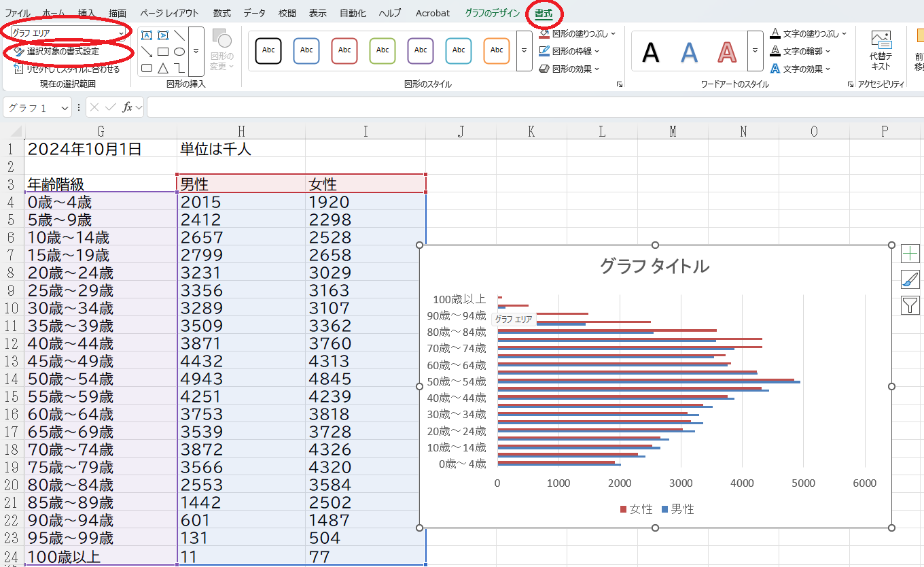Screen dimensions: 924x567
Task: Select the 年齢階級 header cell
Action: pos(101,184)
